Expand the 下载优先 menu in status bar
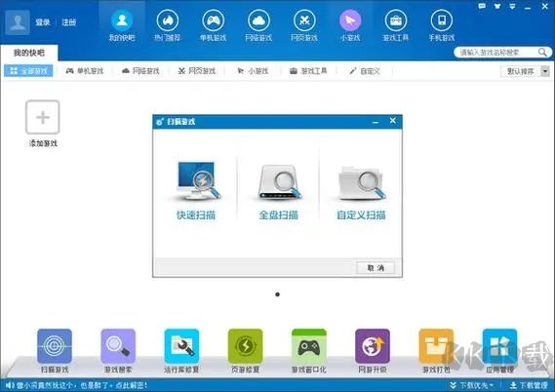 click(x=472, y=385)
